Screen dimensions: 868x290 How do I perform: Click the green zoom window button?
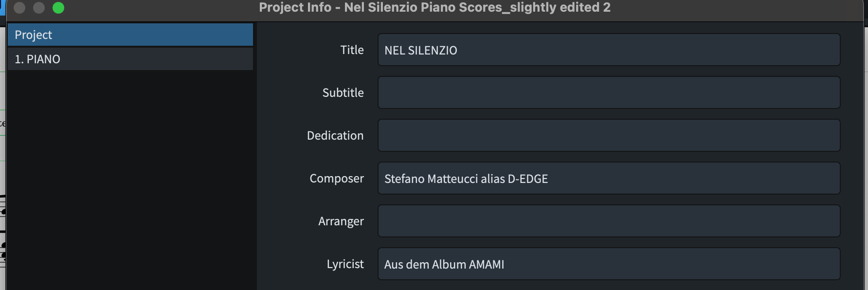58,8
